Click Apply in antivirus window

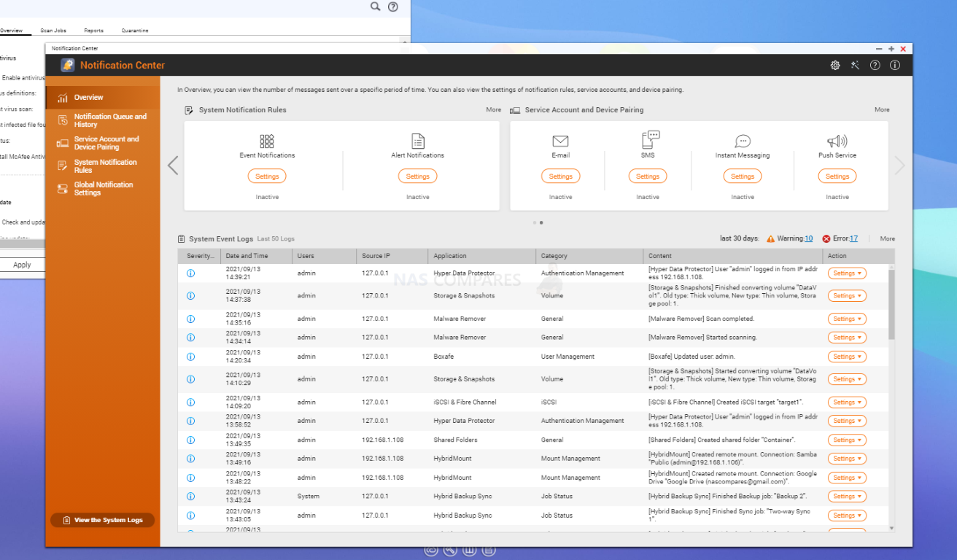point(22,265)
